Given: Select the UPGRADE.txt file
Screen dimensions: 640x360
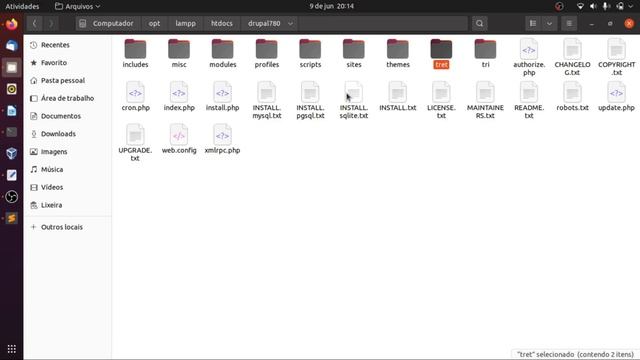Looking at the screenshot, I should (135, 143).
